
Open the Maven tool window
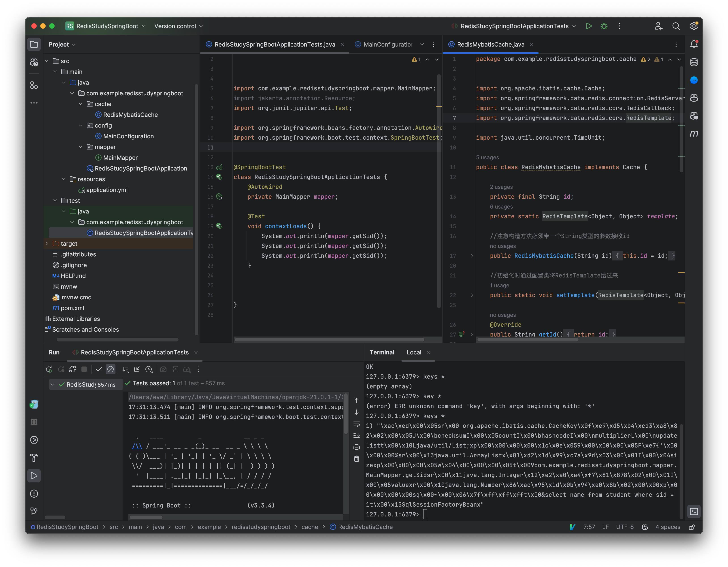click(x=694, y=134)
